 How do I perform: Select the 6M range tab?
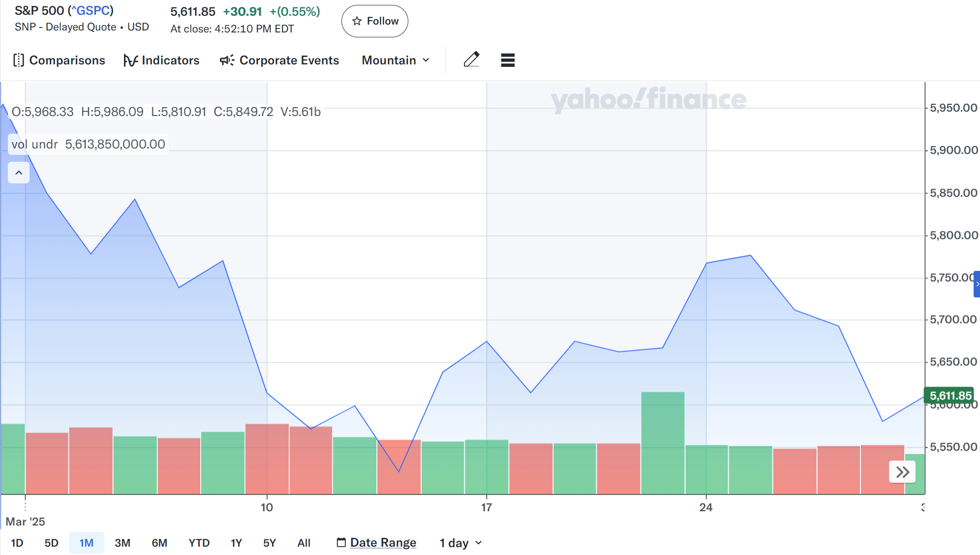(x=159, y=543)
